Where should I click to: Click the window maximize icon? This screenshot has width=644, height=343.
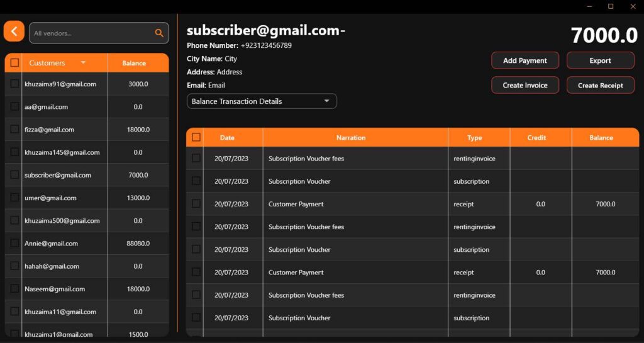(x=610, y=6)
